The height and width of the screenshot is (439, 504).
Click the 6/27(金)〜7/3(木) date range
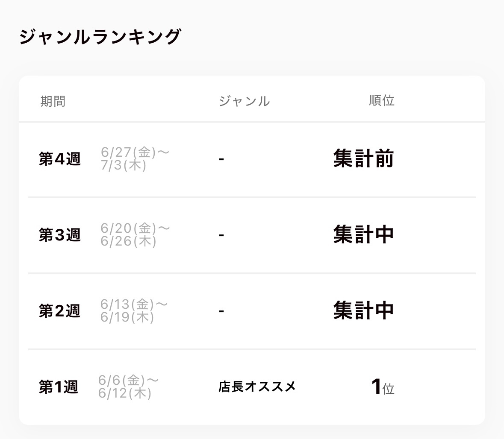(x=135, y=159)
